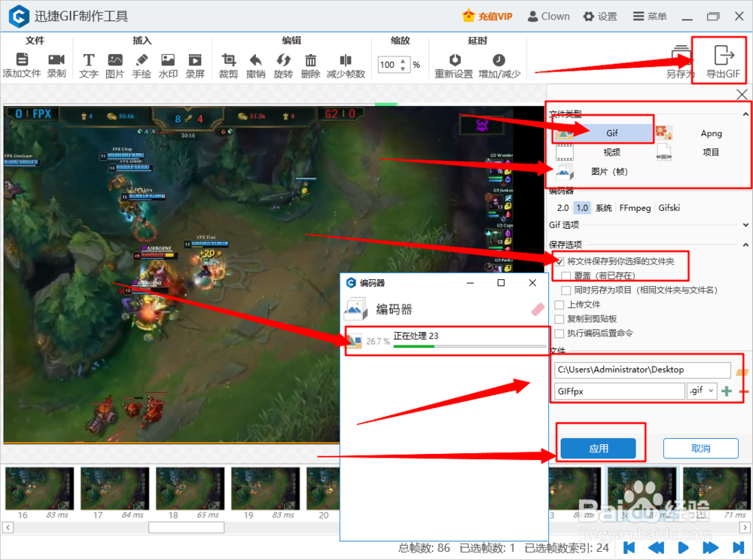Play the GIF preview

[x=683, y=547]
